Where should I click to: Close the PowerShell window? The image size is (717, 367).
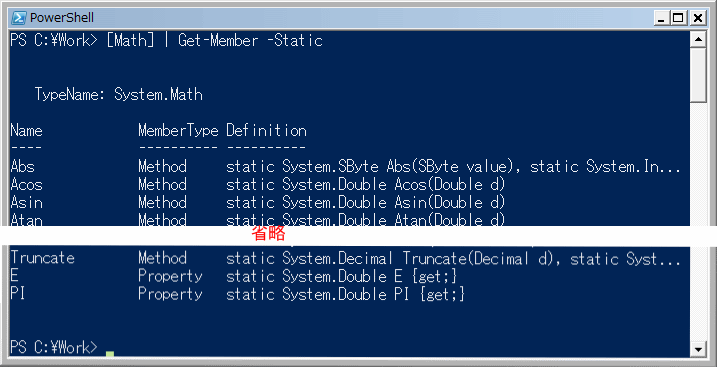(697, 18)
